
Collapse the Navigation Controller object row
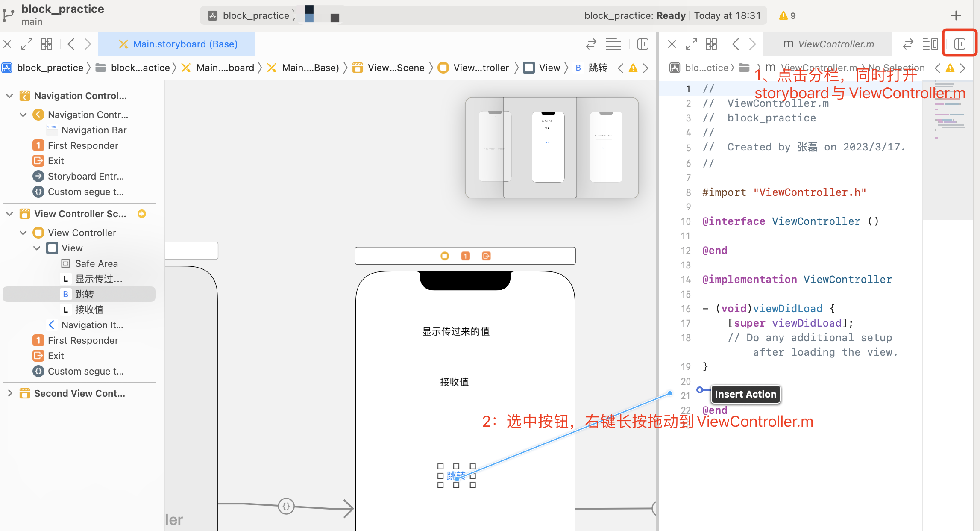tap(23, 115)
